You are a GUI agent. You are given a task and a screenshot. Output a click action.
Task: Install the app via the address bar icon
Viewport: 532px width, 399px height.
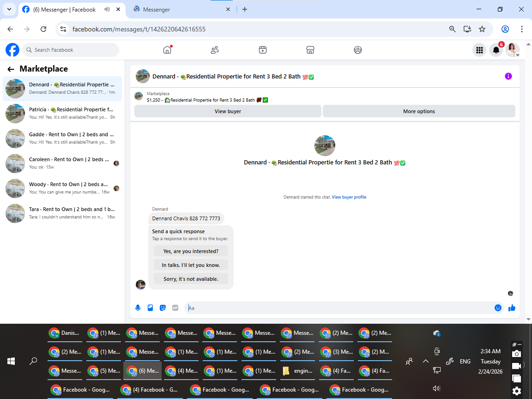tap(467, 29)
